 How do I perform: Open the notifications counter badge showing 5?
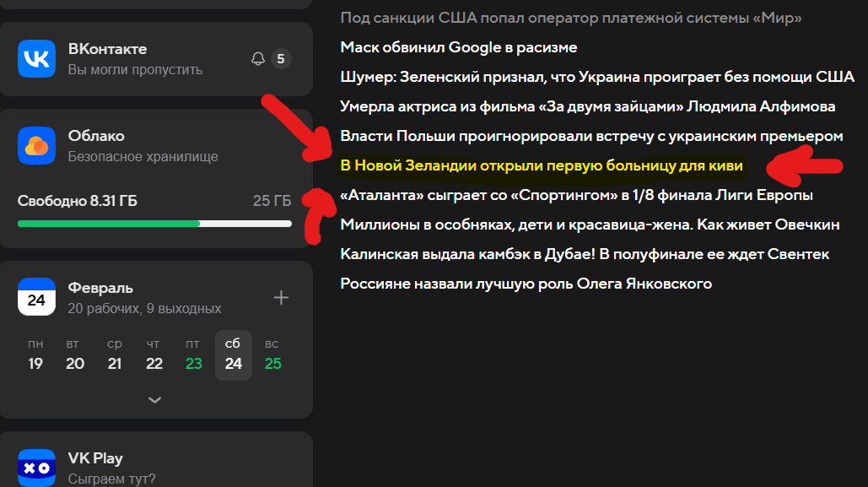click(281, 59)
